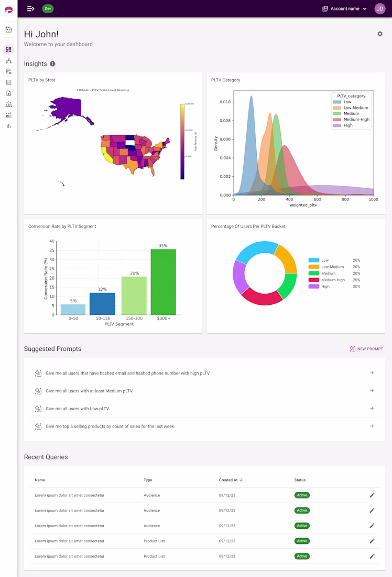The height and width of the screenshot is (577, 392).
Task: Open the file upload icon in sidebar
Action: pyautogui.click(x=8, y=93)
